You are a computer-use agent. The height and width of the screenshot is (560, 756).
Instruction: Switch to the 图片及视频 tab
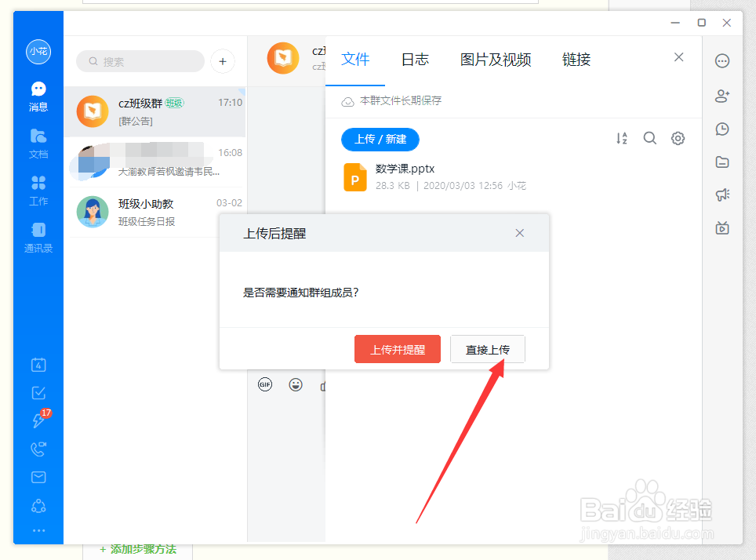(x=496, y=59)
